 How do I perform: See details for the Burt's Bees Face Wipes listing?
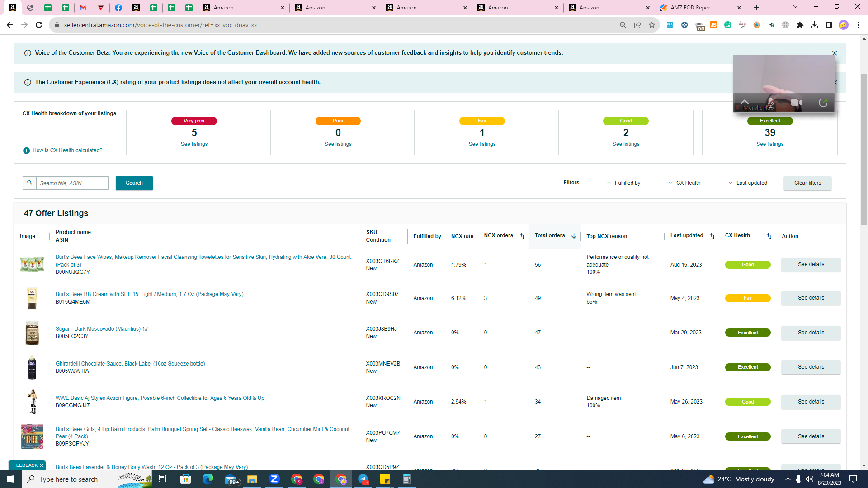[811, 264]
